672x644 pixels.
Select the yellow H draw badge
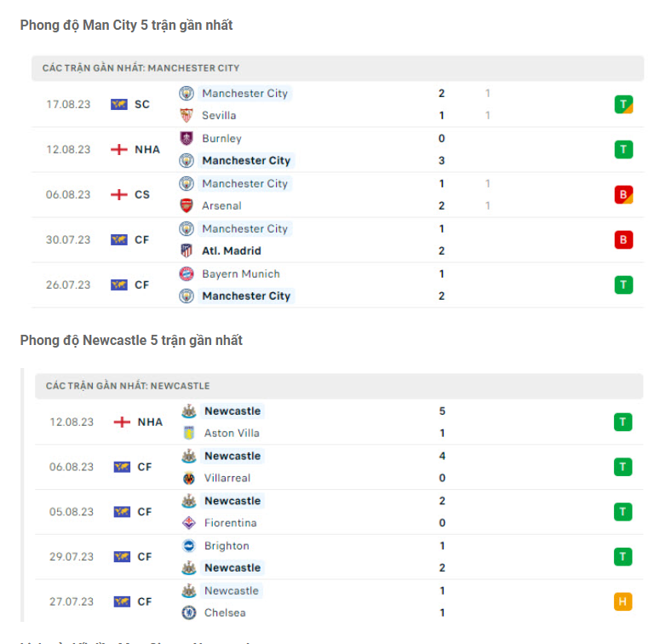coord(623,602)
